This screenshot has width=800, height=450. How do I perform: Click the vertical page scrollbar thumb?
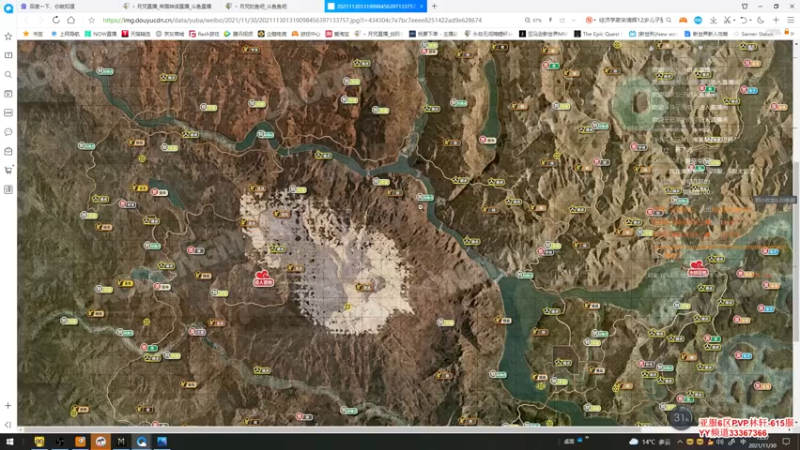796,252
